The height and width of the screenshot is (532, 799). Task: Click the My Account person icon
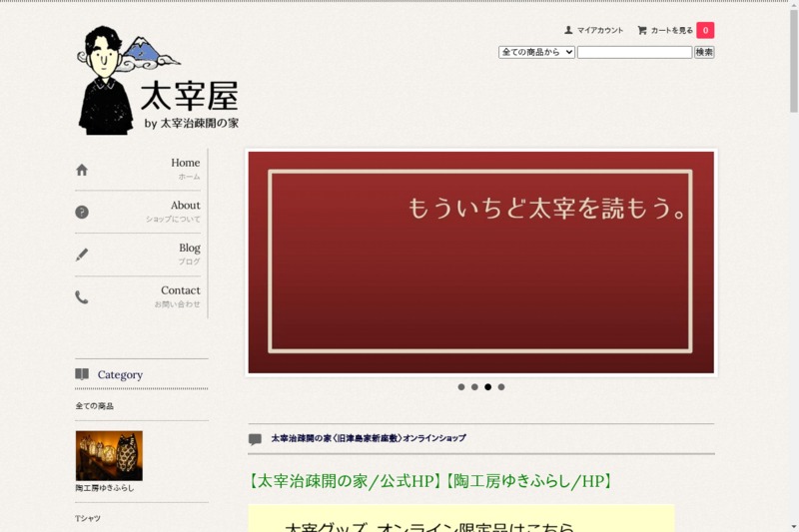569,30
